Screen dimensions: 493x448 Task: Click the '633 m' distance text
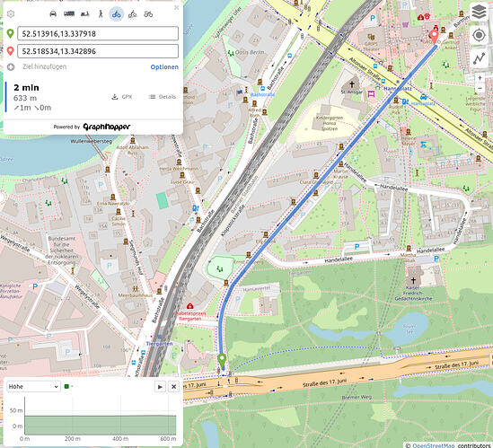point(25,98)
